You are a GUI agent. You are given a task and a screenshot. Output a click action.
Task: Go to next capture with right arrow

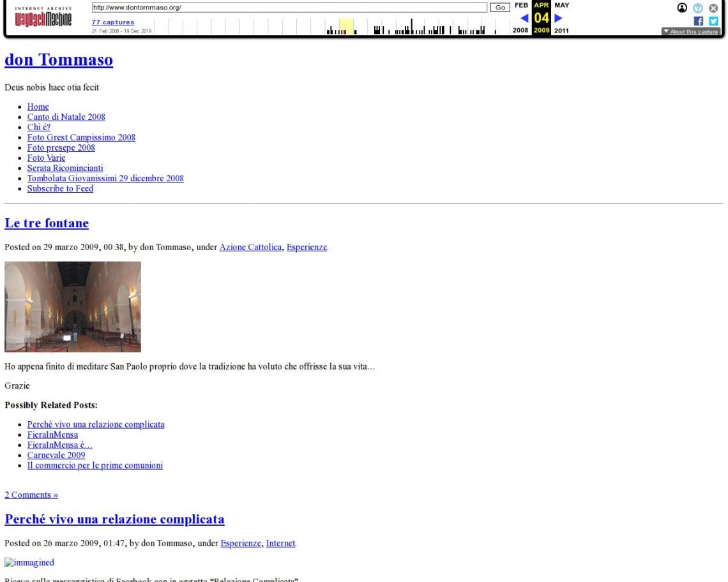coord(558,18)
